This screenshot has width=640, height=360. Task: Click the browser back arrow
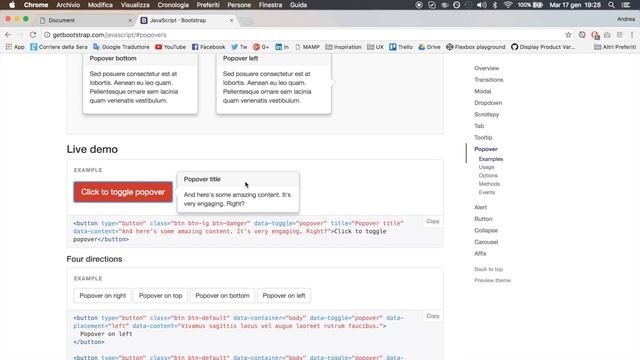coord(8,35)
